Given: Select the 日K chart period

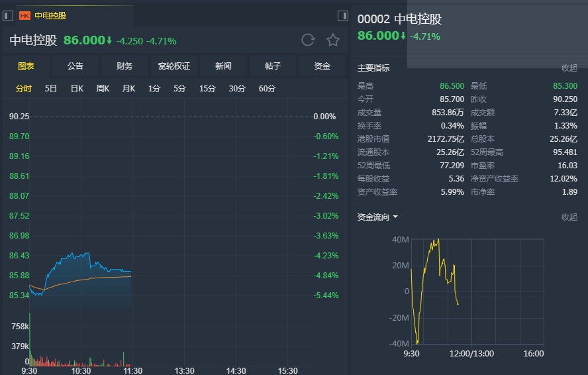Looking at the screenshot, I should pyautogui.click(x=77, y=89).
